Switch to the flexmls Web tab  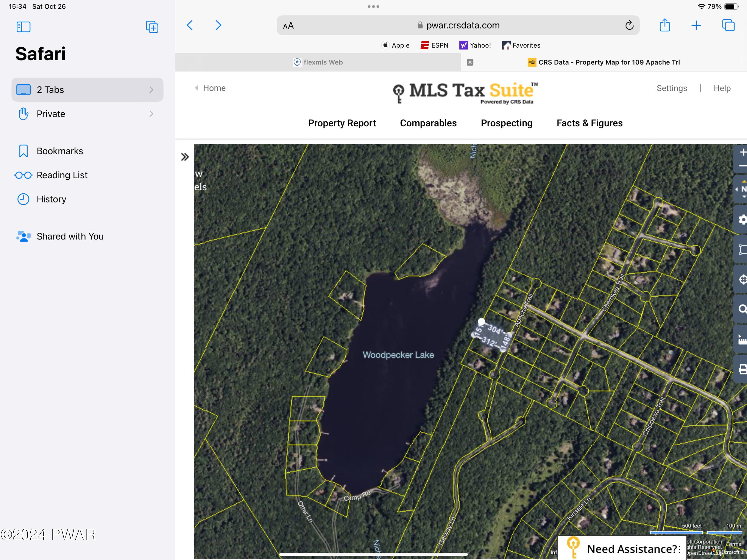tap(318, 62)
